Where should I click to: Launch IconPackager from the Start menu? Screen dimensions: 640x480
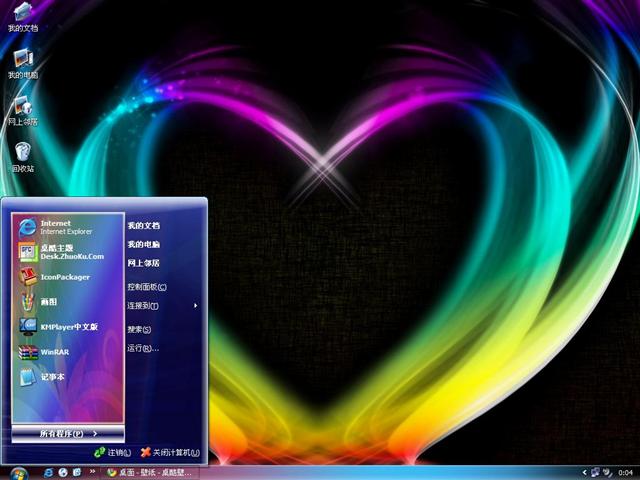(x=66, y=277)
